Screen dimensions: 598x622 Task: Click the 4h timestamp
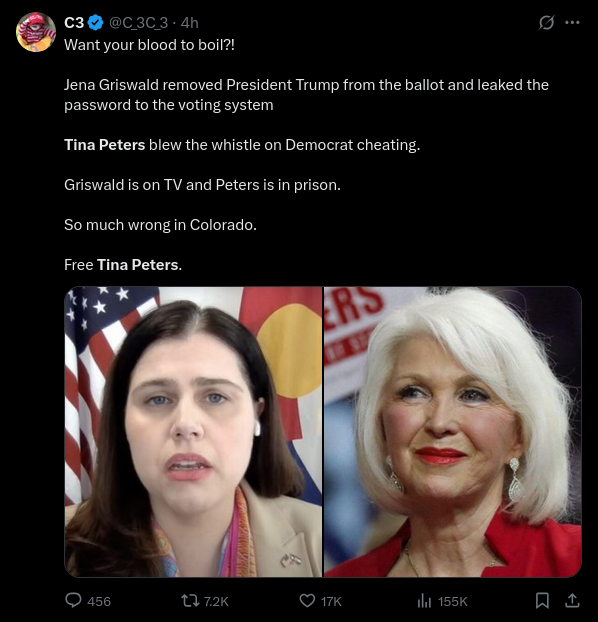pyautogui.click(x=190, y=23)
